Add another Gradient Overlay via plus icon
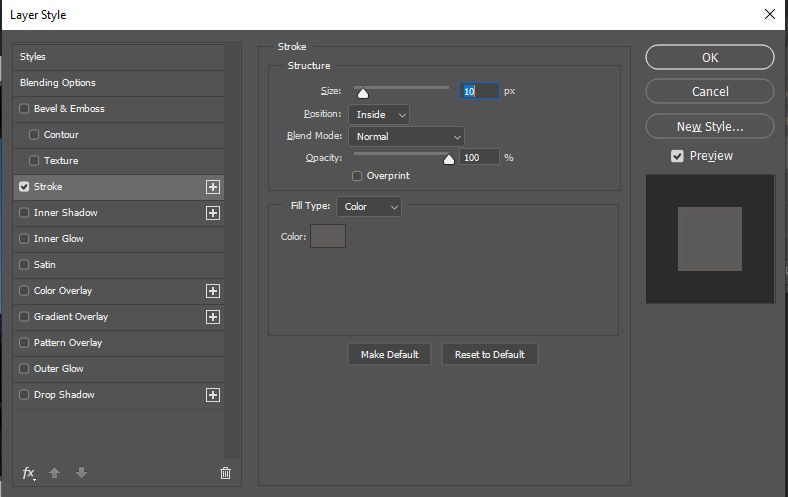 213,317
